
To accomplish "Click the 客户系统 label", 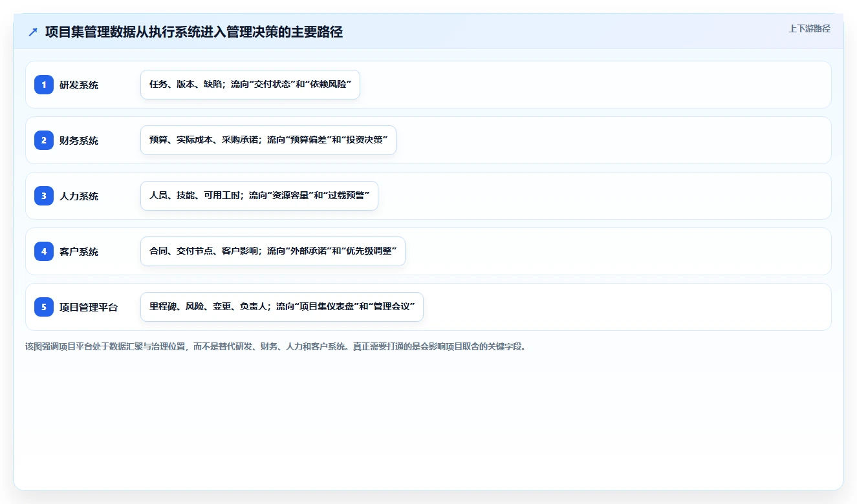I will click(x=79, y=251).
